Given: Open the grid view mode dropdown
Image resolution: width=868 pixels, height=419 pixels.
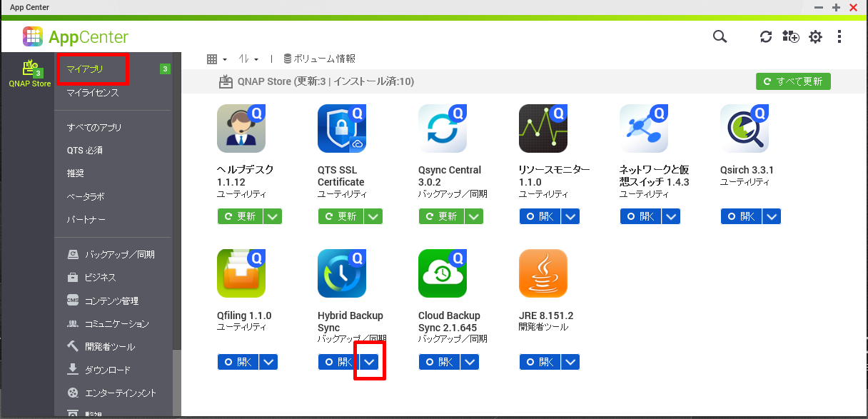Looking at the screenshot, I should click(216, 59).
